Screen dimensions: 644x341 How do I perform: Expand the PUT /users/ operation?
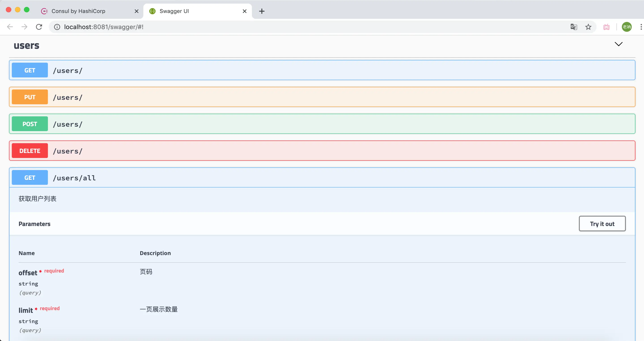pyautogui.click(x=322, y=97)
